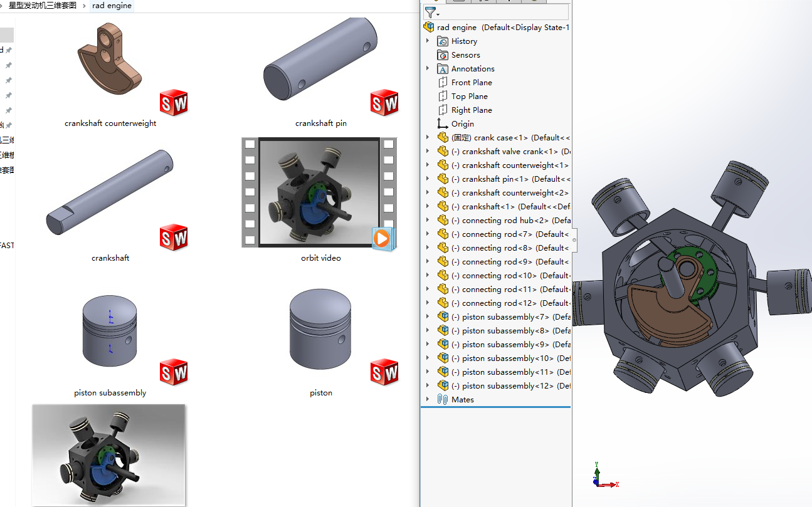Viewport: 812px width, 507px height.
Task: Click the piston subassembly file name label
Action: 110,393
